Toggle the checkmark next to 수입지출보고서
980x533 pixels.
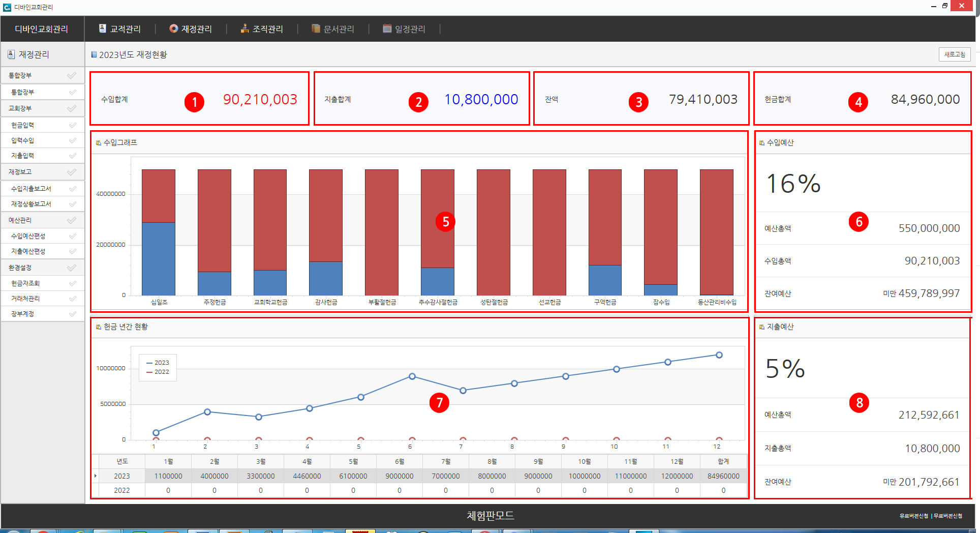tap(73, 189)
